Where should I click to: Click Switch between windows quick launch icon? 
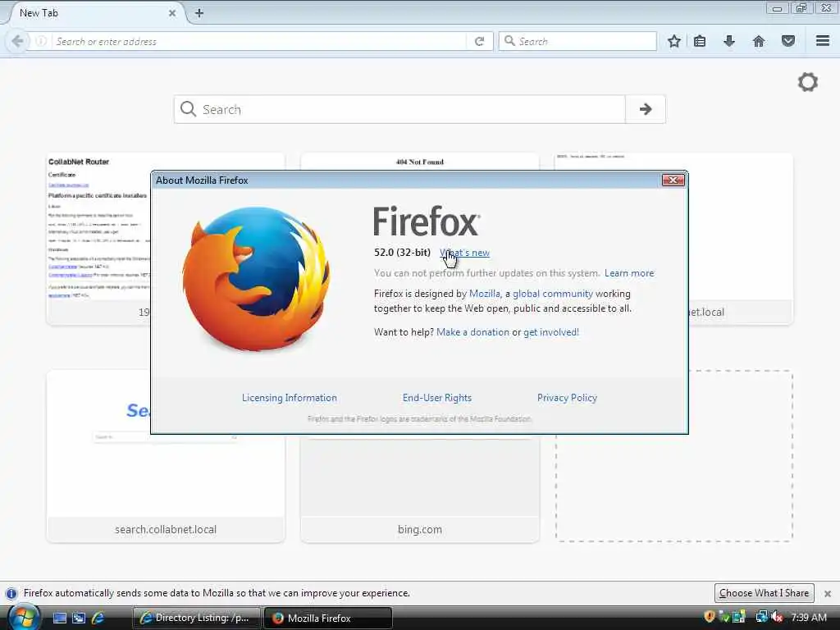pyautogui.click(x=79, y=618)
